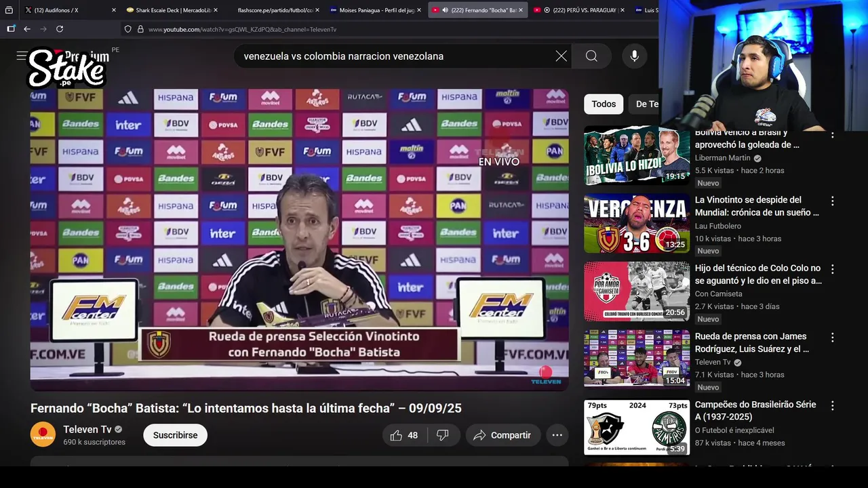The width and height of the screenshot is (868, 488).
Task: Click 690 k suscriptores text
Action: pos(94,442)
